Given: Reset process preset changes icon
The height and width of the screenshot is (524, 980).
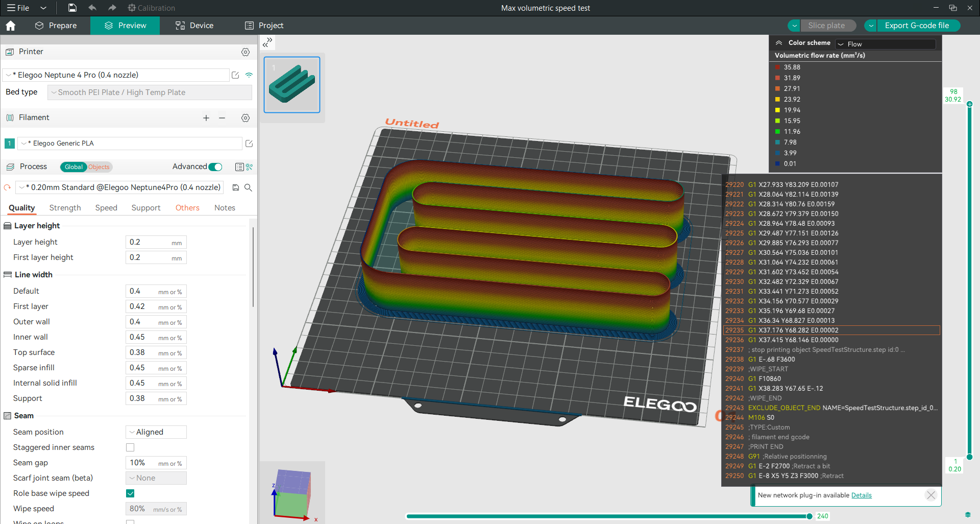Looking at the screenshot, I should [7, 187].
